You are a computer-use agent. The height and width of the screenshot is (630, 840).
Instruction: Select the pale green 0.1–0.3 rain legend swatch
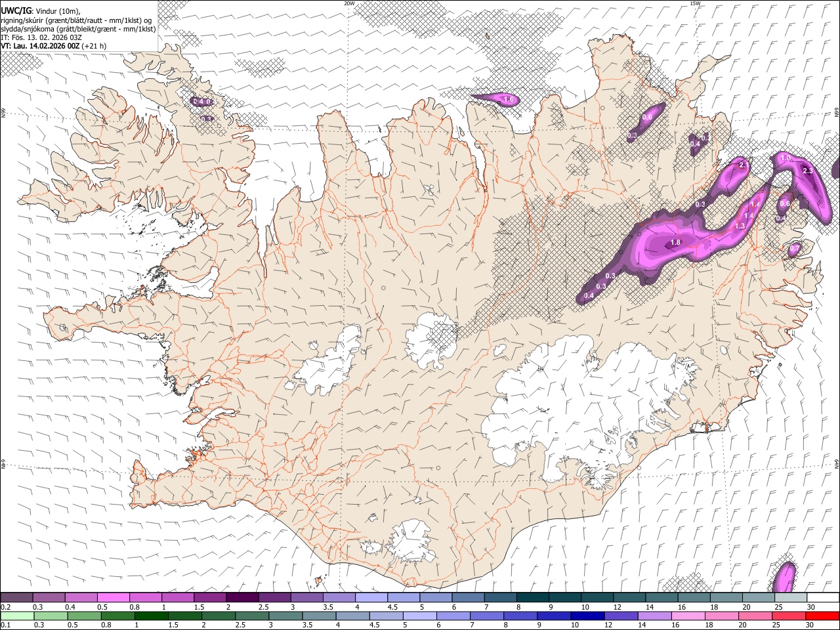[16, 616]
